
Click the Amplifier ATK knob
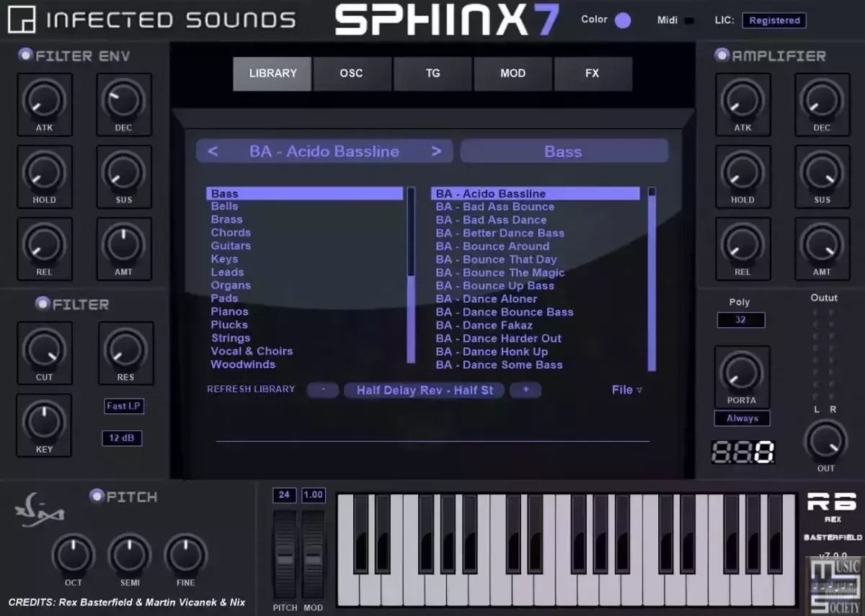coord(742,99)
